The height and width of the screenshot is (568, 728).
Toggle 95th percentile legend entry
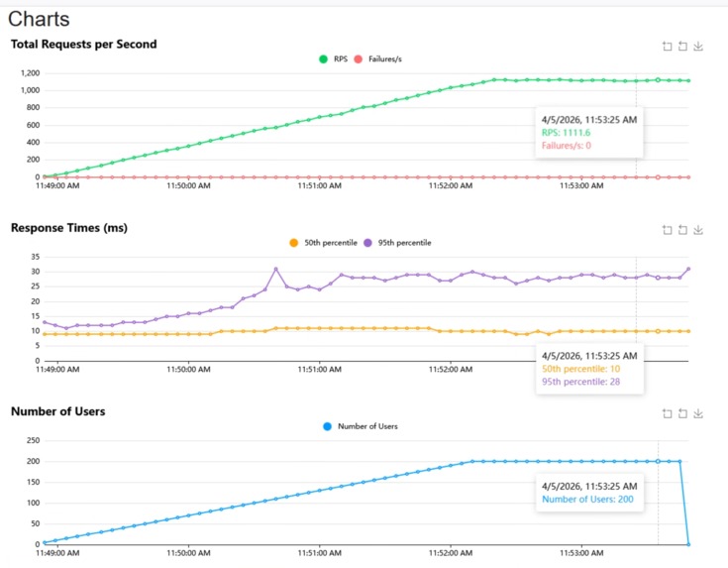(x=397, y=243)
